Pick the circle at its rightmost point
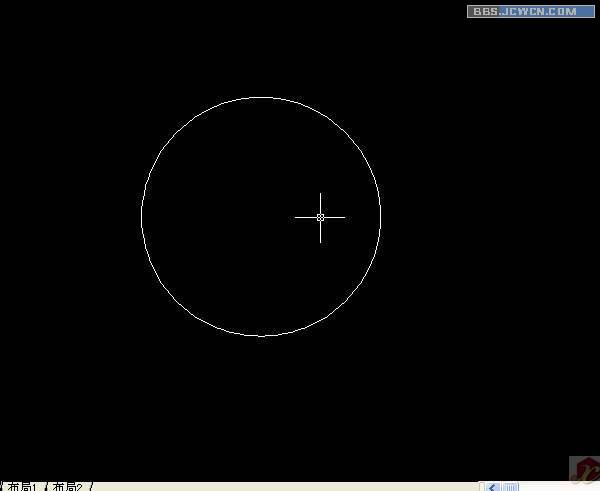This screenshot has height=491, width=600. pyautogui.click(x=381, y=216)
